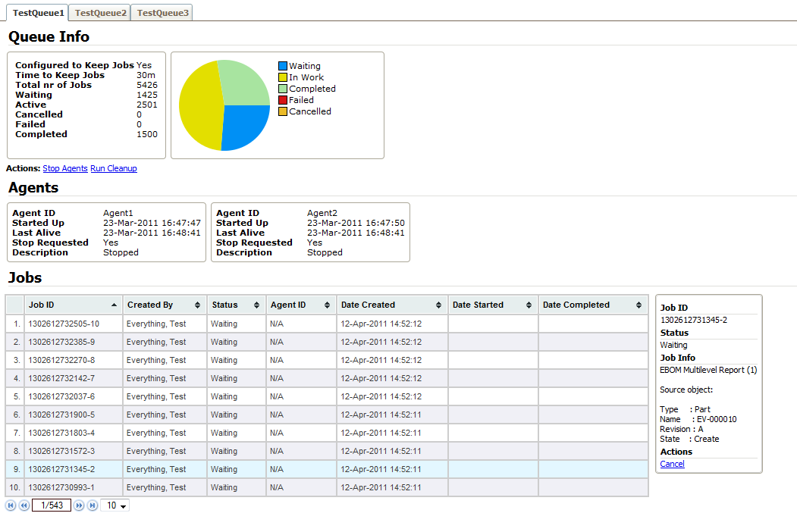797x532 pixels.
Task: Click the Run Cleanup action link
Action: (113, 168)
